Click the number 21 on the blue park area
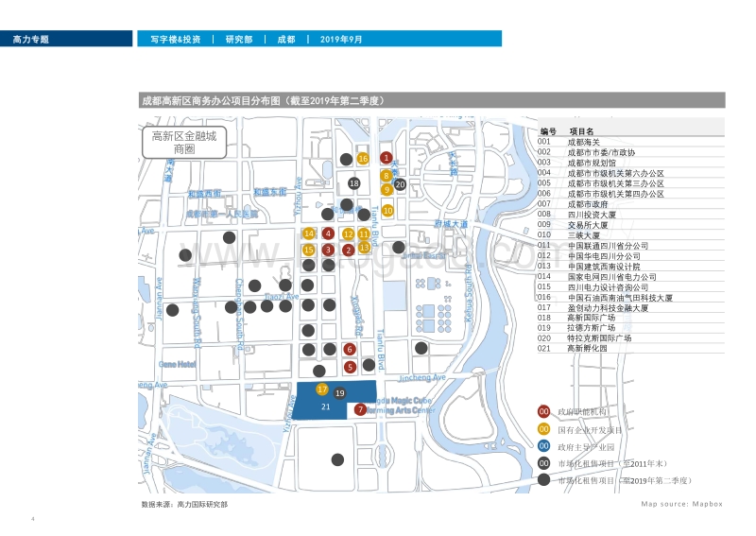 tap(325, 406)
